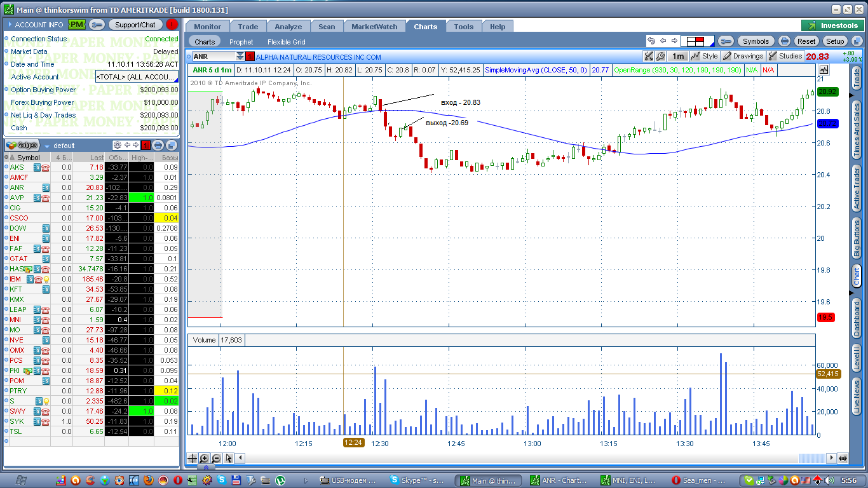Open the Big Buttons side panel
The height and width of the screenshot is (488, 868).
tap(857, 238)
